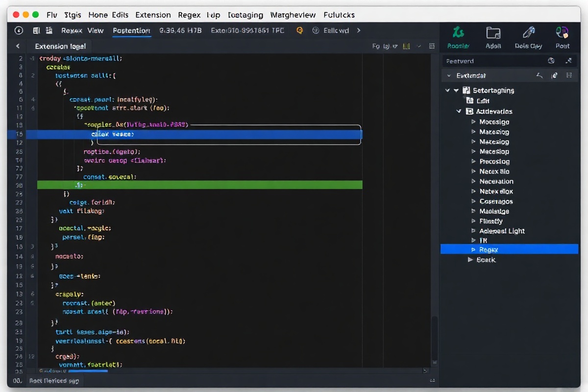Open the Adoll folder icon
588x392 pixels.
(x=493, y=33)
